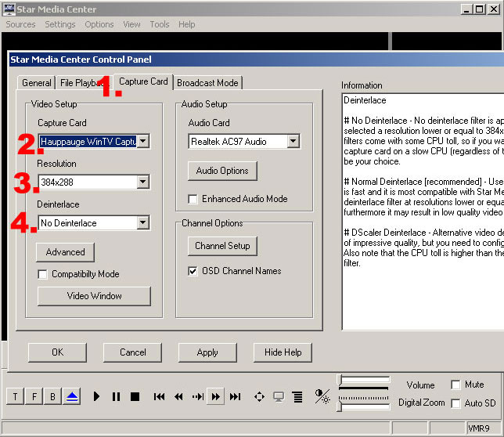Click the Video Window button
504x437 pixels.
tap(94, 296)
